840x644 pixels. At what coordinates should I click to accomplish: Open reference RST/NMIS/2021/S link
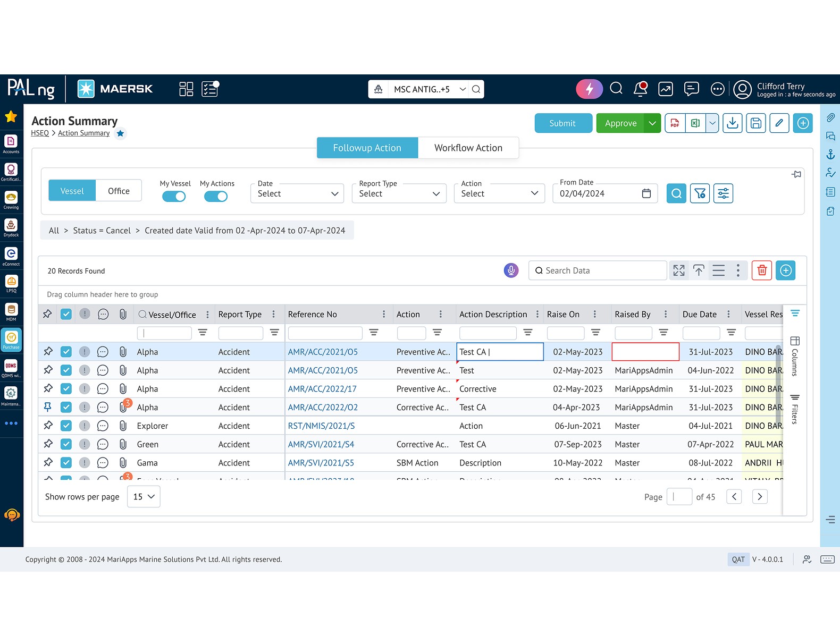click(x=321, y=426)
